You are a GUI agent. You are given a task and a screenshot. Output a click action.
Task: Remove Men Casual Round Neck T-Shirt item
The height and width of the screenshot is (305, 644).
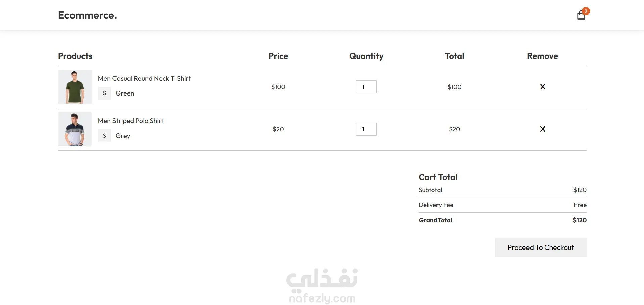[x=543, y=87]
